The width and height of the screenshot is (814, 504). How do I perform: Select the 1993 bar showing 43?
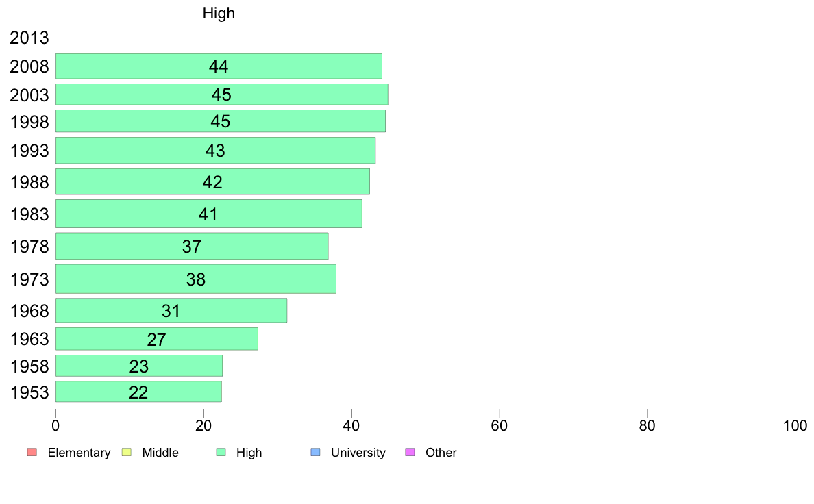(215, 151)
